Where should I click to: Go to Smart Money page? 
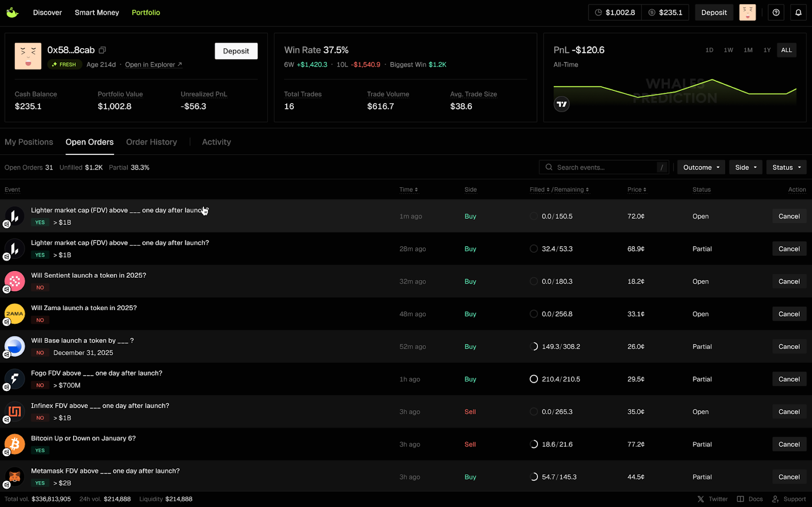point(97,13)
